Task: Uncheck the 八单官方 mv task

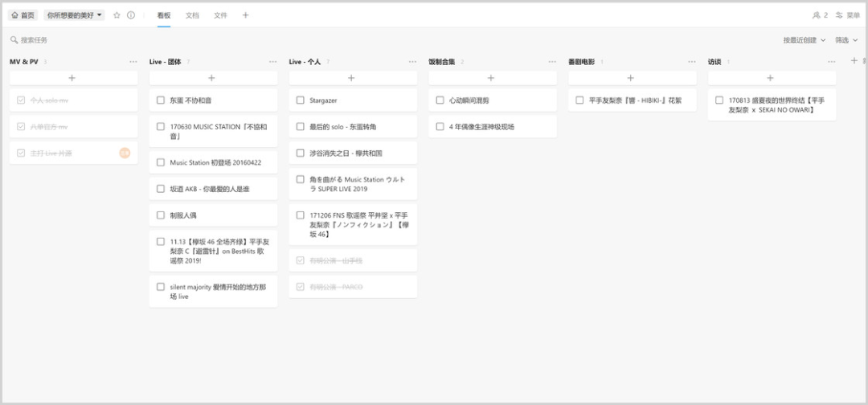Action: 21,127
